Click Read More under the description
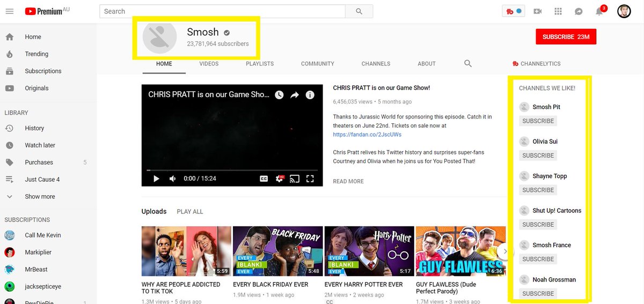This screenshot has height=304, width=644. [x=348, y=181]
